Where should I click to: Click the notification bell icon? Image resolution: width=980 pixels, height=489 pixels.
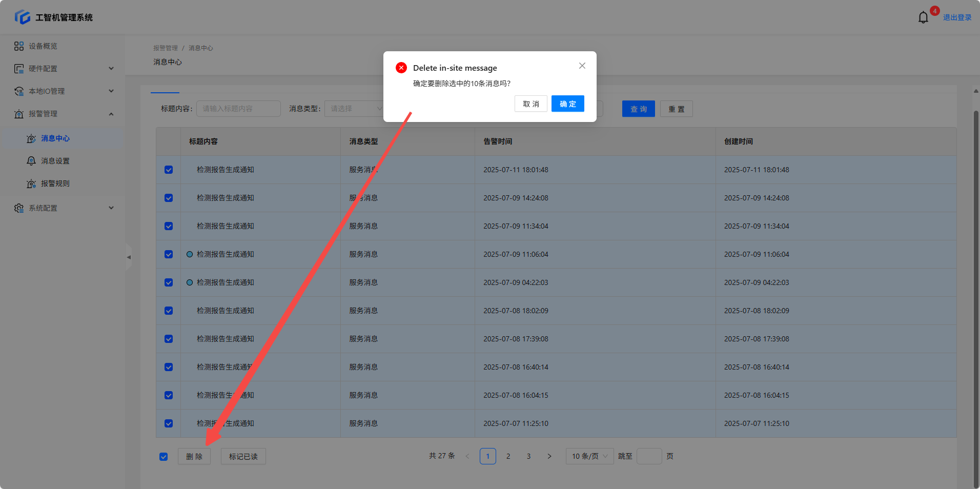(923, 17)
